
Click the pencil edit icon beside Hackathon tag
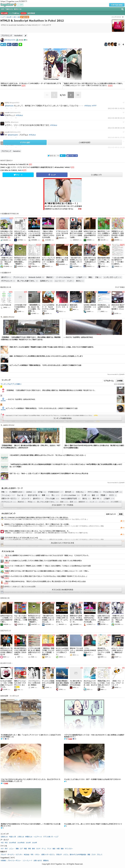26,35
